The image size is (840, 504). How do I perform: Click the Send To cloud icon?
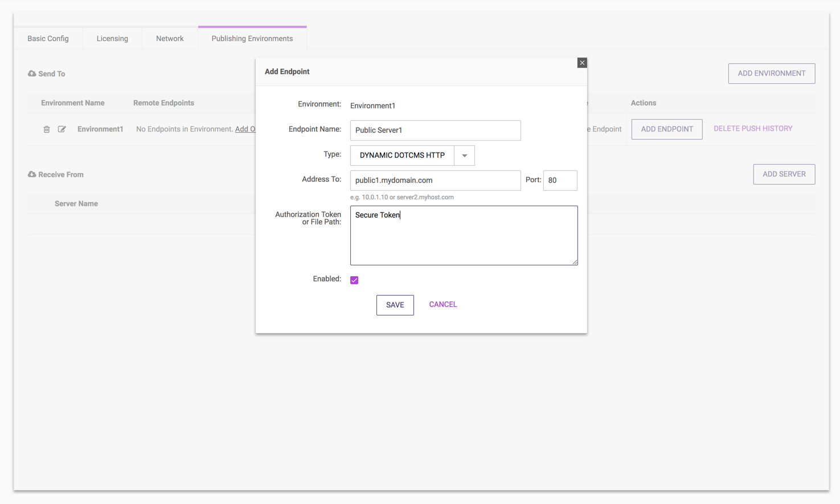(x=32, y=73)
